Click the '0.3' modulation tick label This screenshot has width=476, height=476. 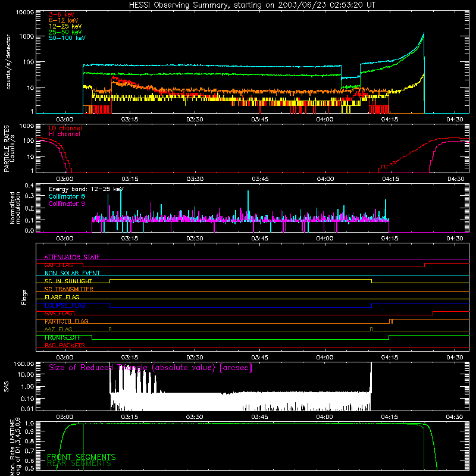tap(29, 196)
